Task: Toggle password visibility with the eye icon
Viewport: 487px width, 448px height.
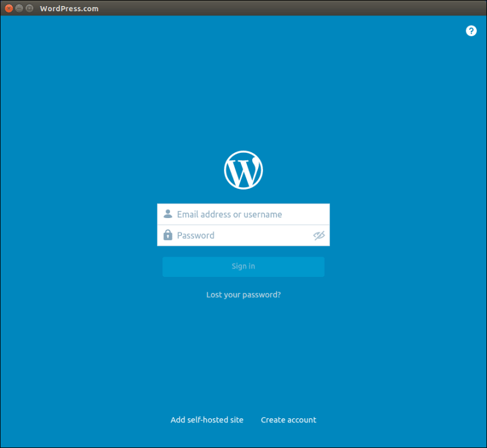Action: point(319,235)
